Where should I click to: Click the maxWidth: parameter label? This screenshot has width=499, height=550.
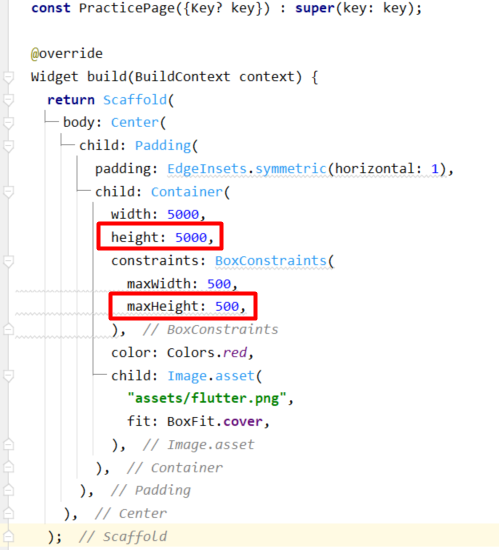[x=163, y=284]
